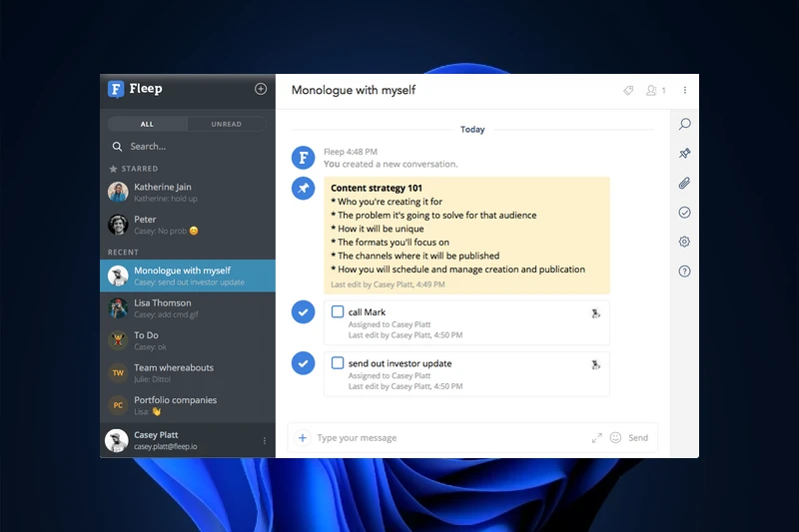
Task: Check the send out investor update checkbox
Action: pyautogui.click(x=338, y=363)
